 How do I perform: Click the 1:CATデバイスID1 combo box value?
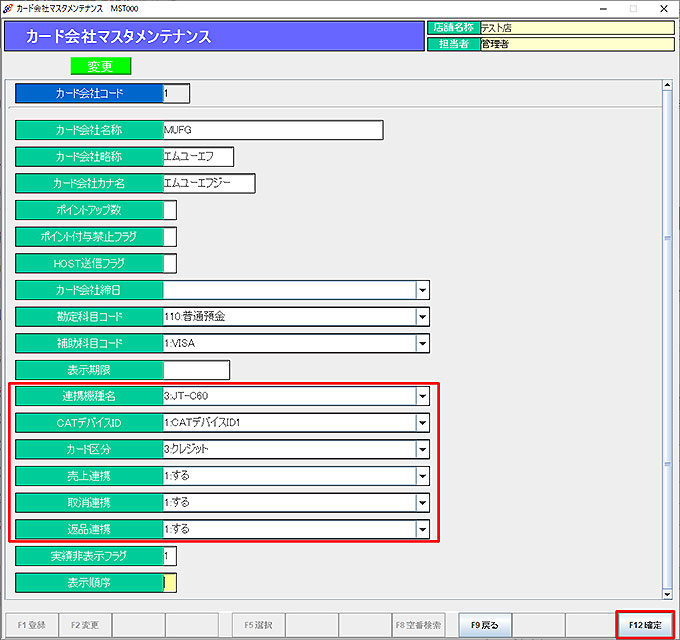pos(289,423)
